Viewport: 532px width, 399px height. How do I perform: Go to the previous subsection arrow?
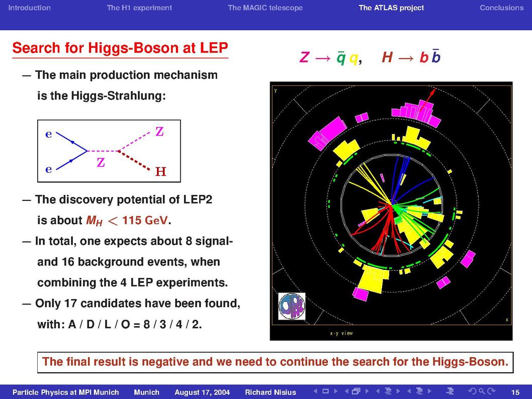378,391
